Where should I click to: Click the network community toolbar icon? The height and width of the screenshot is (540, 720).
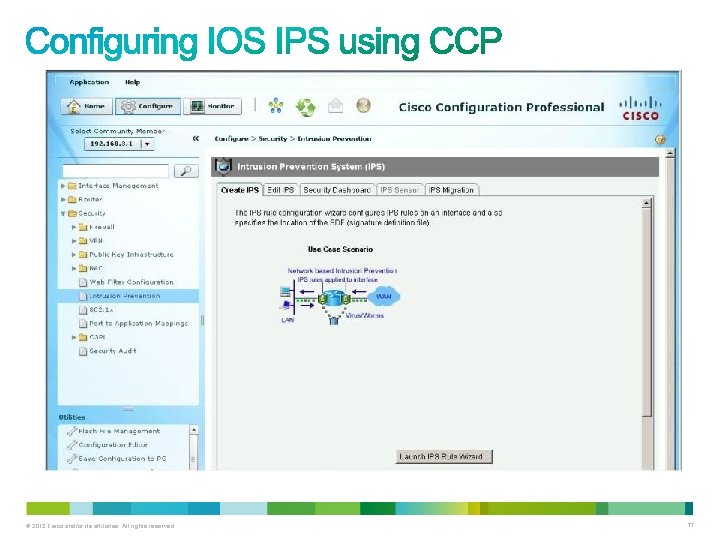coord(276,106)
